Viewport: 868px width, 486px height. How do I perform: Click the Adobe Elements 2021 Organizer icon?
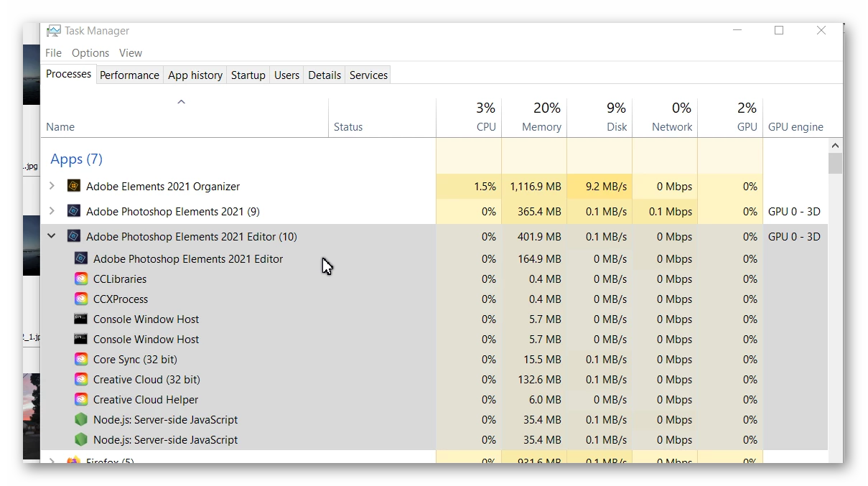(x=73, y=186)
